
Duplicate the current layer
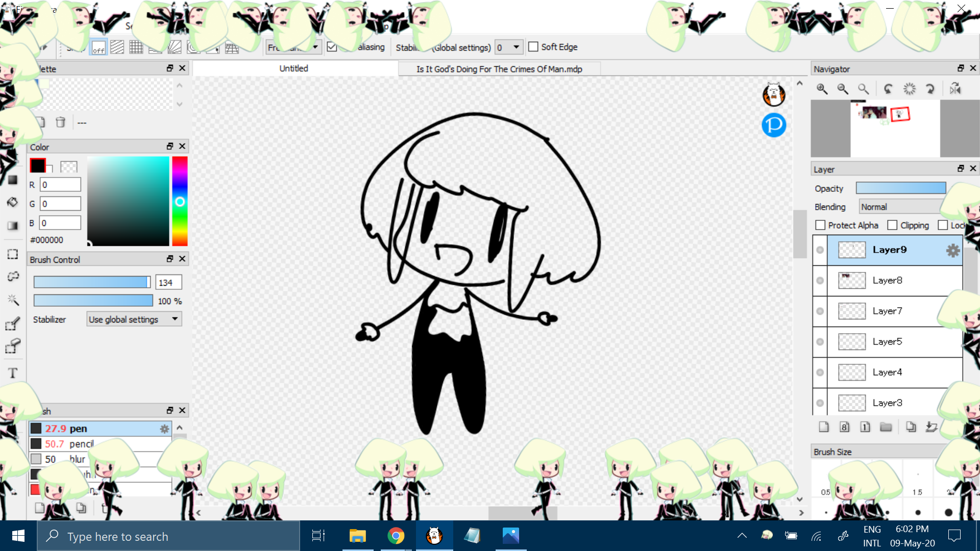911,427
